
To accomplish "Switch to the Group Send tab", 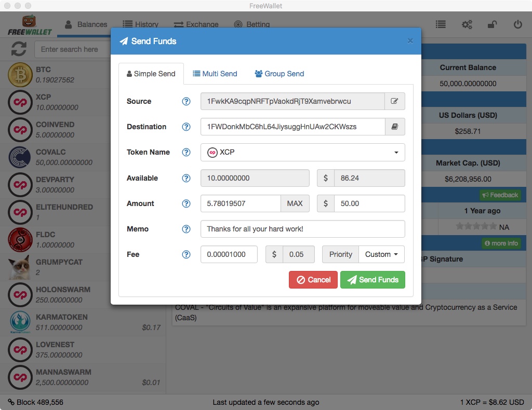I will click(279, 74).
